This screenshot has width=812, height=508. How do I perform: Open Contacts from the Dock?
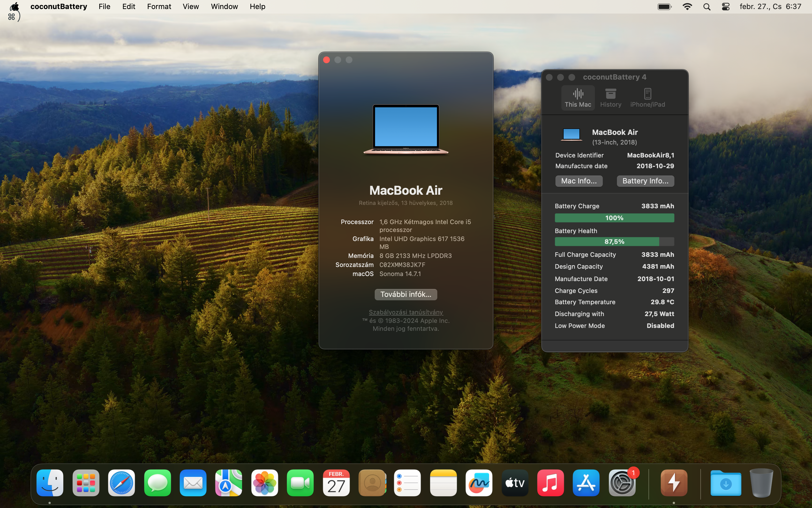[x=372, y=483]
